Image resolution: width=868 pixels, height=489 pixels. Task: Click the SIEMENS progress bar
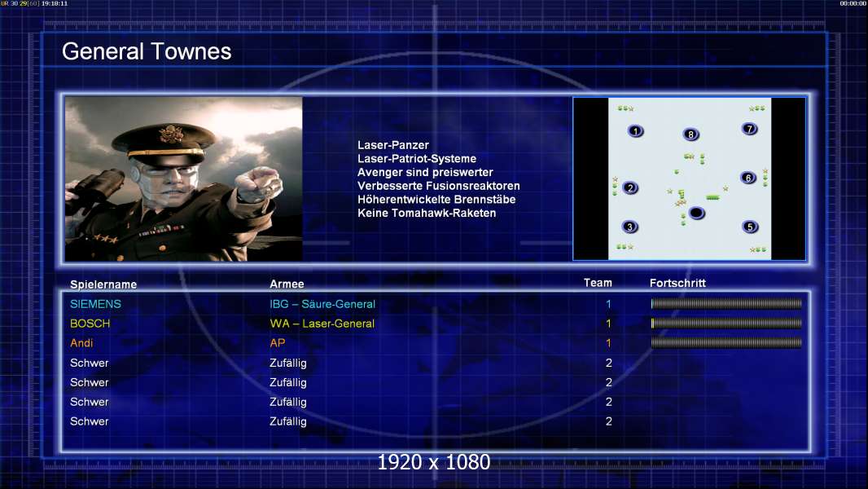tap(726, 303)
